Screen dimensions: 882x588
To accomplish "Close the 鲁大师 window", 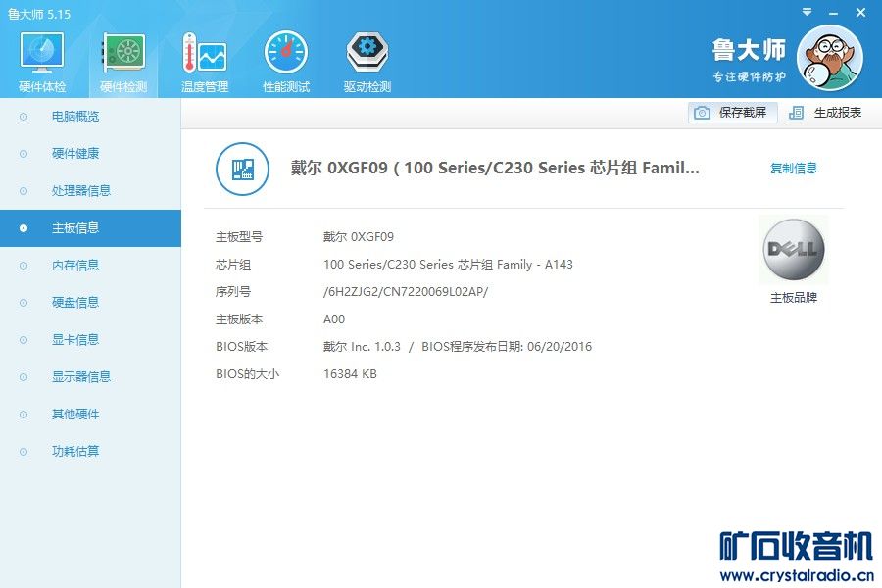I will click(860, 12).
